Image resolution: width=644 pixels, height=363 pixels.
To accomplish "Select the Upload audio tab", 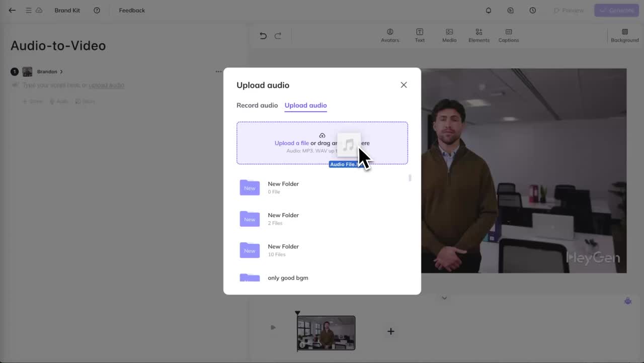I will [x=305, y=106].
